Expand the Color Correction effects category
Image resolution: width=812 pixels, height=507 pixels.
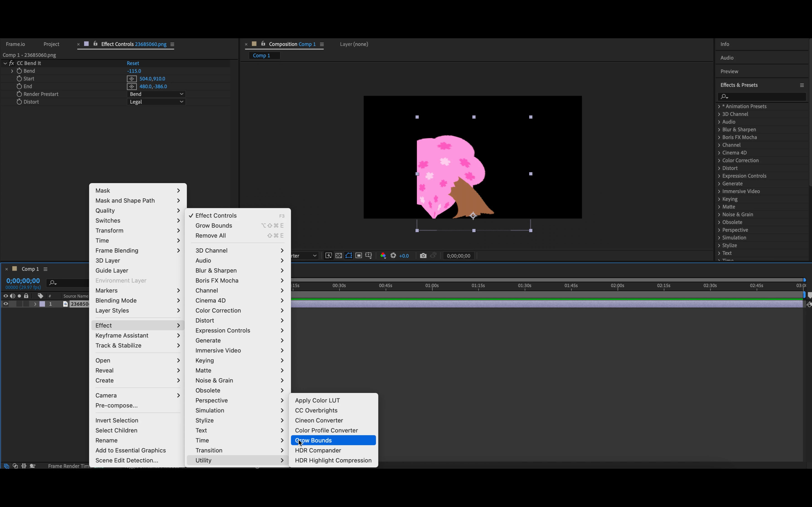719,161
